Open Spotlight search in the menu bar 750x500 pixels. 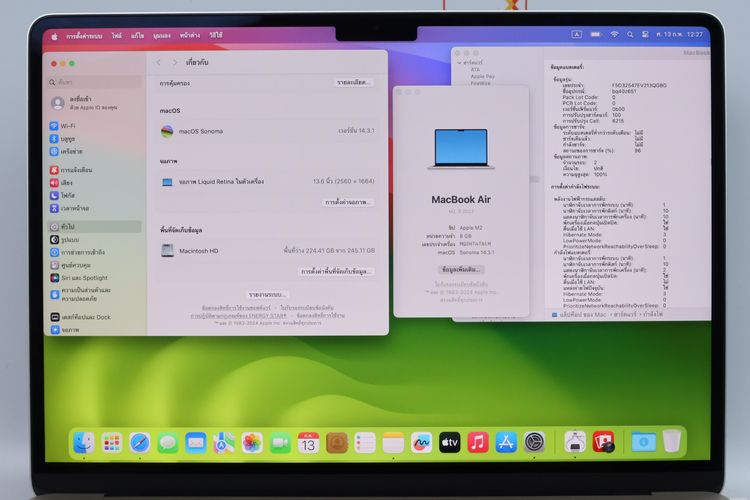[x=630, y=34]
